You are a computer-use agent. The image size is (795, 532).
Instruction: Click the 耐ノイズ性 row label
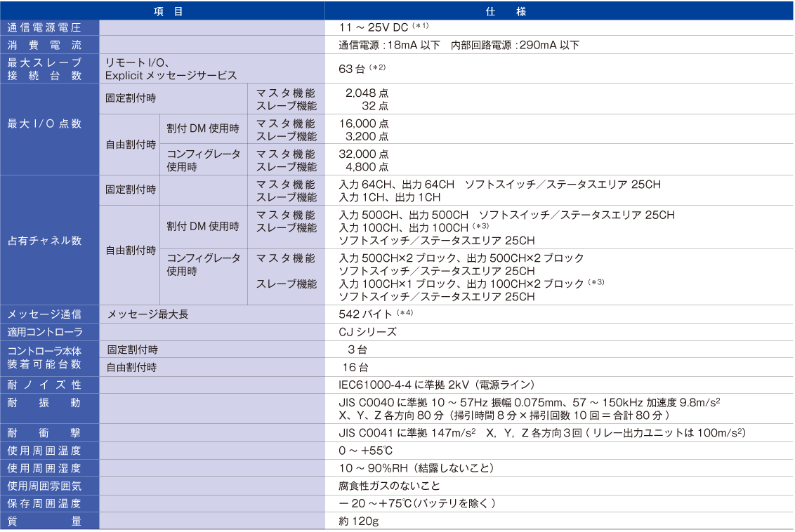pyautogui.click(x=44, y=385)
